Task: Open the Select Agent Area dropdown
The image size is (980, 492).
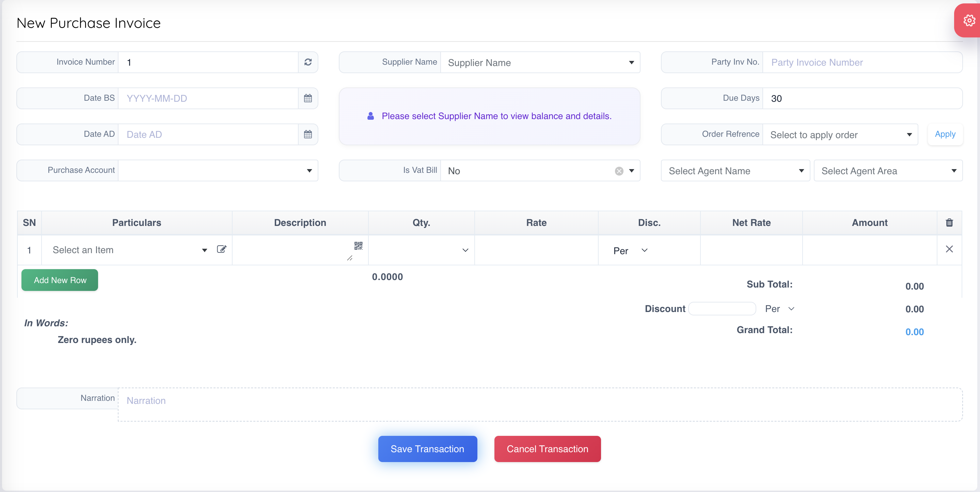Action: click(888, 171)
